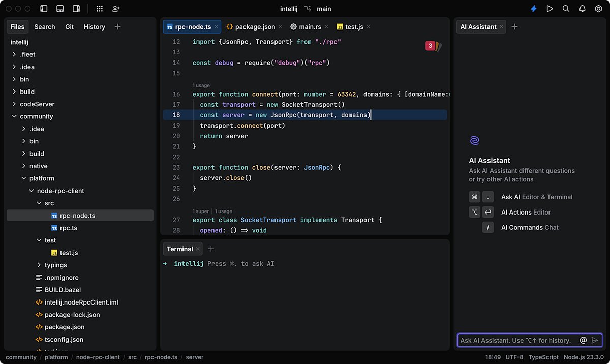Click the Ask AI action
This screenshot has height=364, width=610.
click(x=537, y=197)
